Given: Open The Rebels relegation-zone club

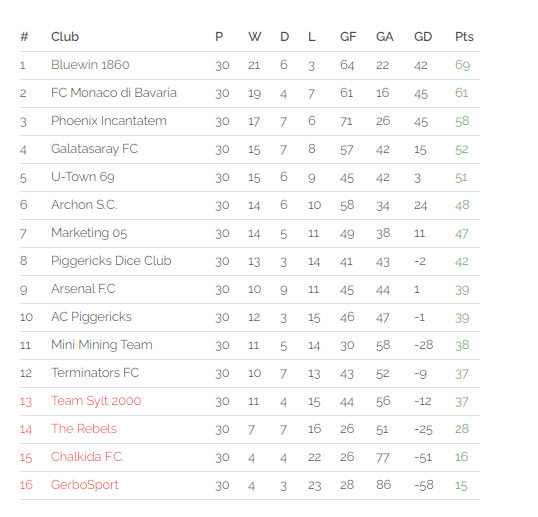Looking at the screenshot, I should tap(84, 429).
